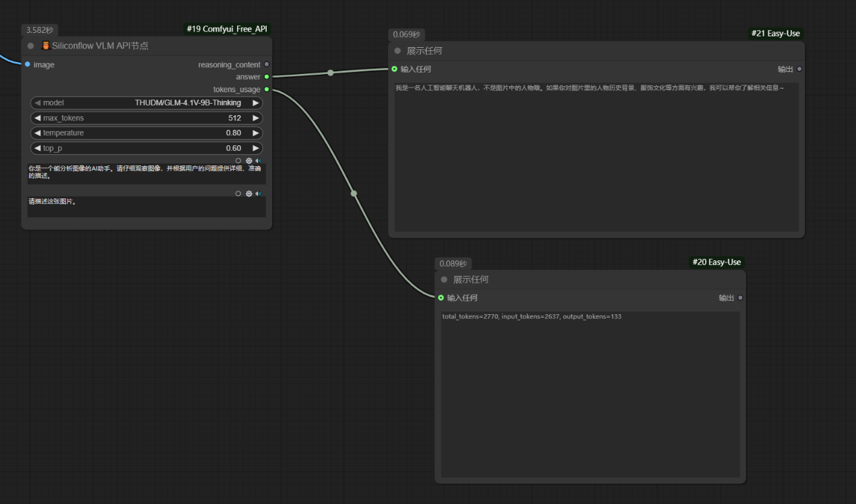Toggle collapse dot on node #20 展示任何
The width and height of the screenshot is (856, 504).
444,280
